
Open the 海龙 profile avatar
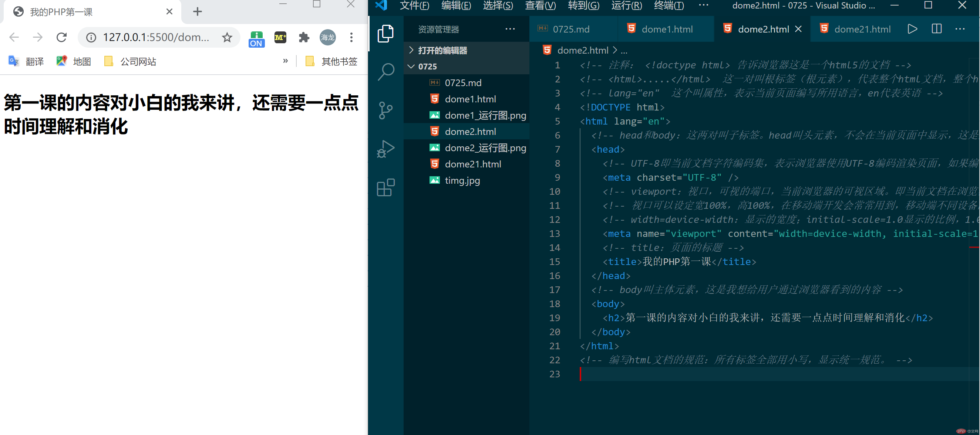click(x=327, y=37)
